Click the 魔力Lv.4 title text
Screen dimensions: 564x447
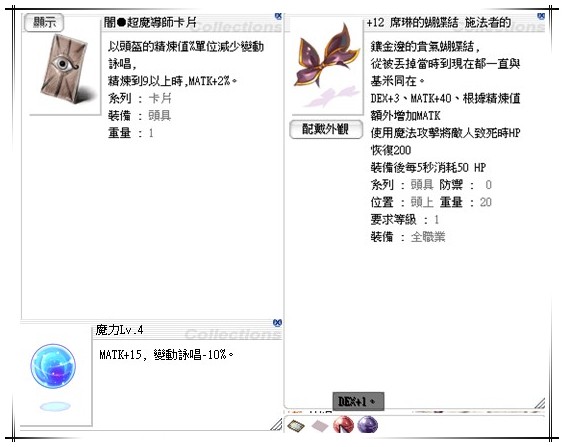(119, 329)
